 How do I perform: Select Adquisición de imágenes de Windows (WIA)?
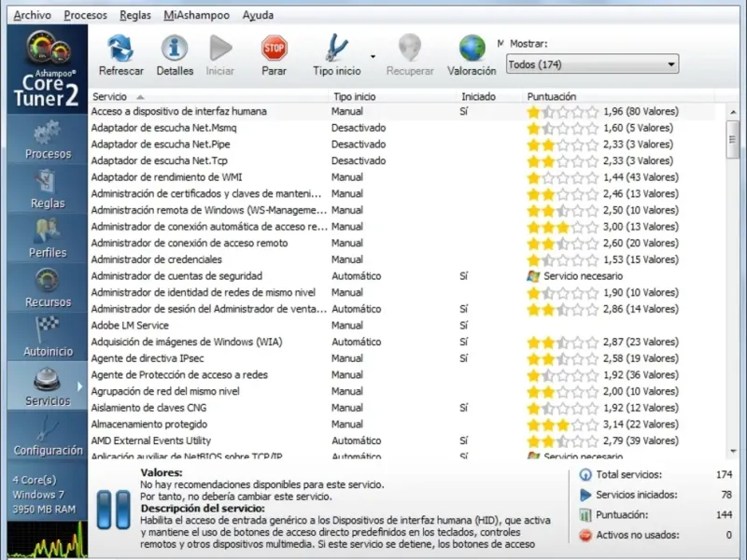[x=402, y=342]
